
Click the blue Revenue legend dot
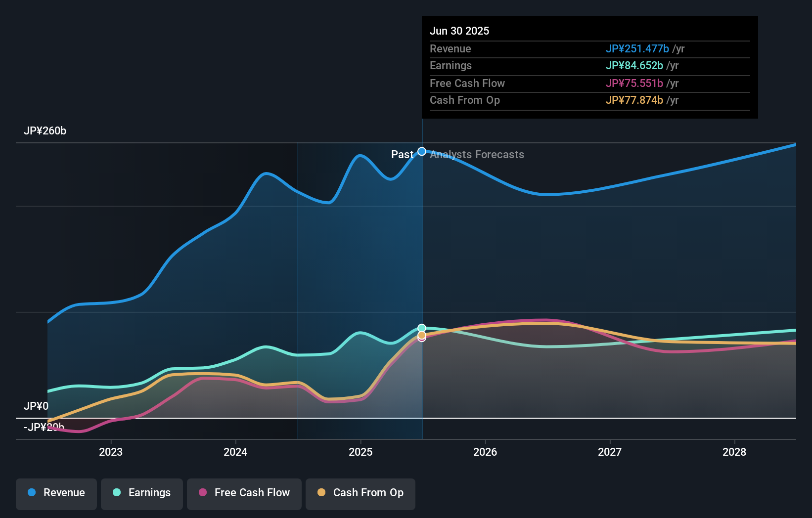(31, 493)
